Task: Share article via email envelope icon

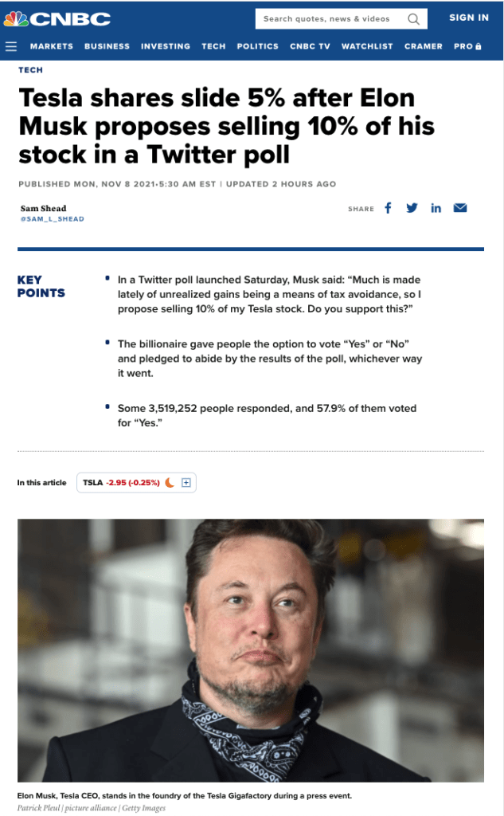Action: pos(460,208)
